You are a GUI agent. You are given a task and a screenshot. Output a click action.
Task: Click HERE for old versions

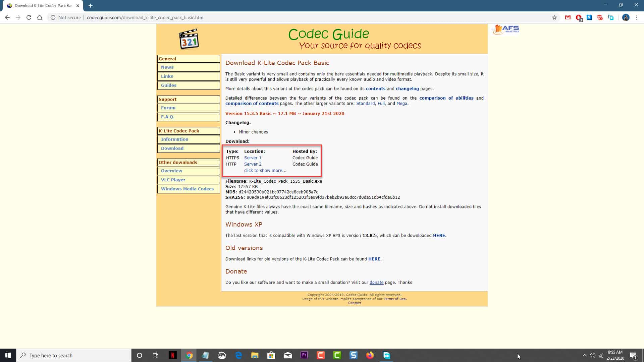374,259
